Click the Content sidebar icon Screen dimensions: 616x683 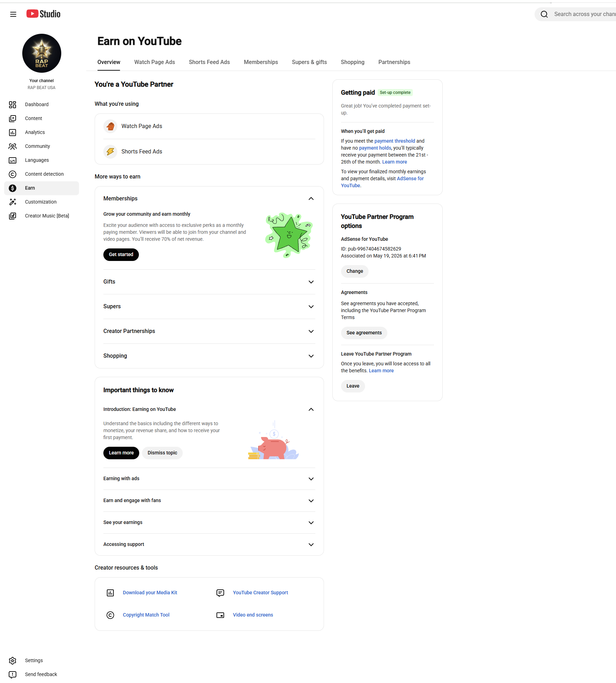pyautogui.click(x=13, y=119)
